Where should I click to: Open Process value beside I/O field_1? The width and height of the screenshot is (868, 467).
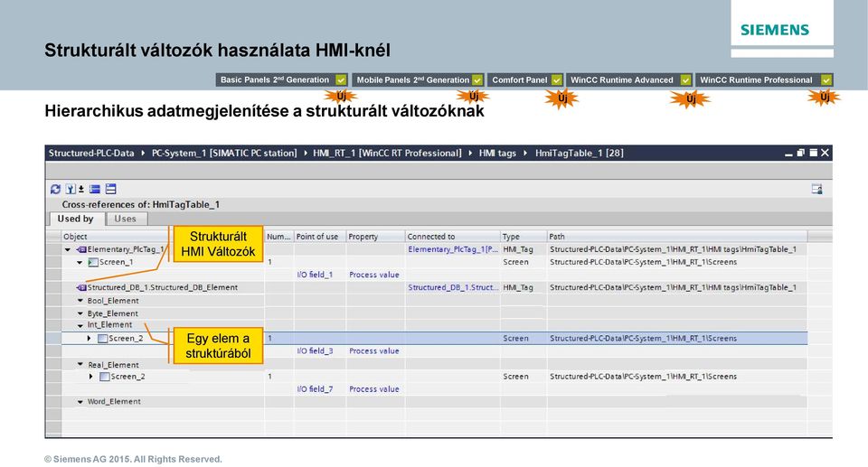pos(374,275)
